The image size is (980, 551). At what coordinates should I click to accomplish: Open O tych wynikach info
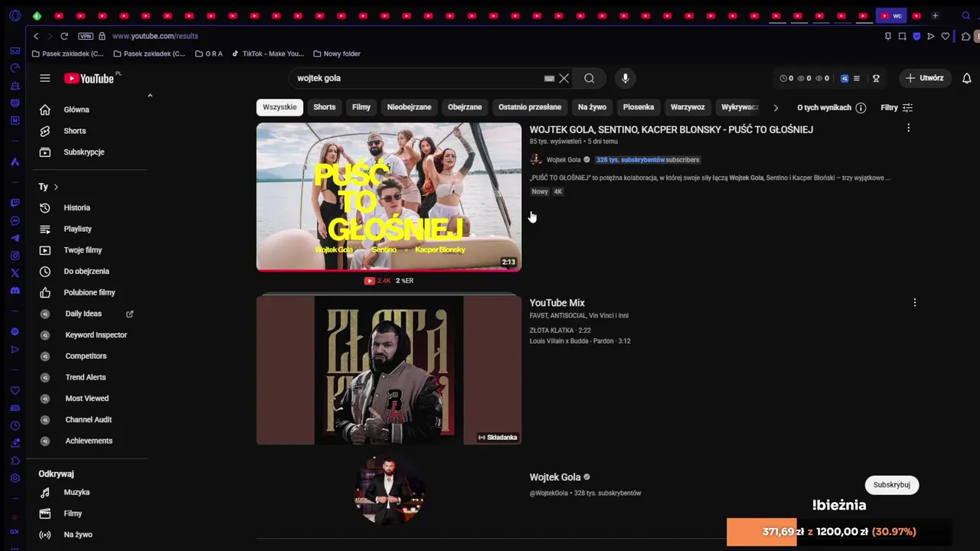[x=831, y=108]
